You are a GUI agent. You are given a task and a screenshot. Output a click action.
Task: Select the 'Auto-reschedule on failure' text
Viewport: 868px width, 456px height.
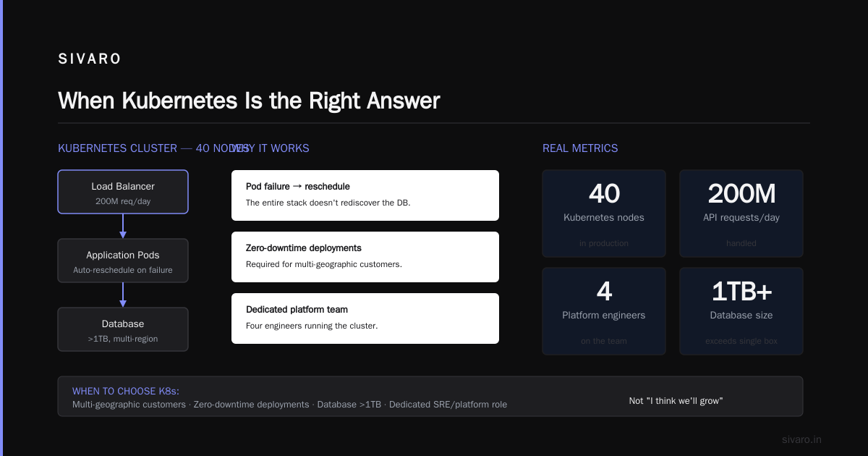coord(123,270)
